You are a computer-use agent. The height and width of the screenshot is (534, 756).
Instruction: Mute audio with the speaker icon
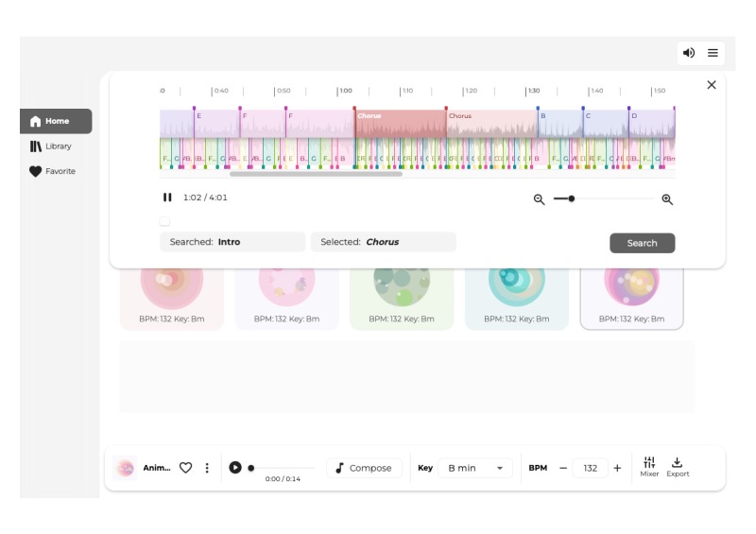(x=689, y=53)
